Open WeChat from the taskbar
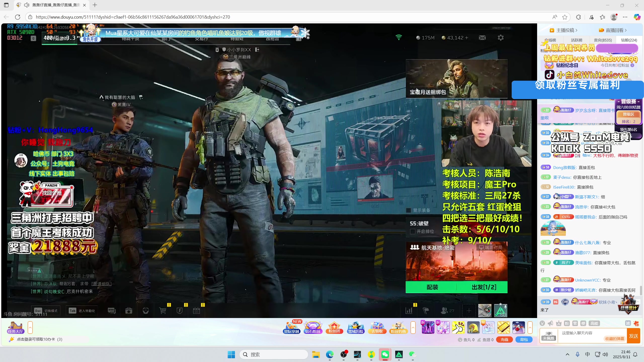The image size is (644, 362). click(385, 354)
